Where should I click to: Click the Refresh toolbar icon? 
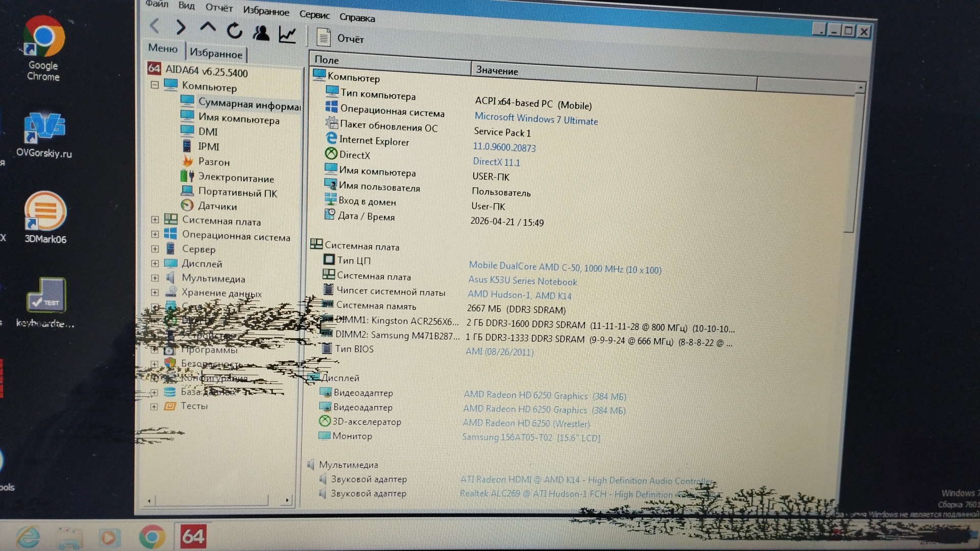pyautogui.click(x=234, y=31)
